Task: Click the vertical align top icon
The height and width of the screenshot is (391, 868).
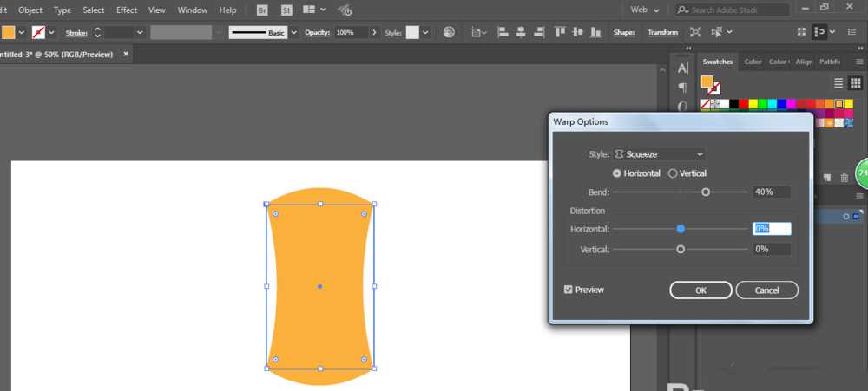Action: click(558, 32)
